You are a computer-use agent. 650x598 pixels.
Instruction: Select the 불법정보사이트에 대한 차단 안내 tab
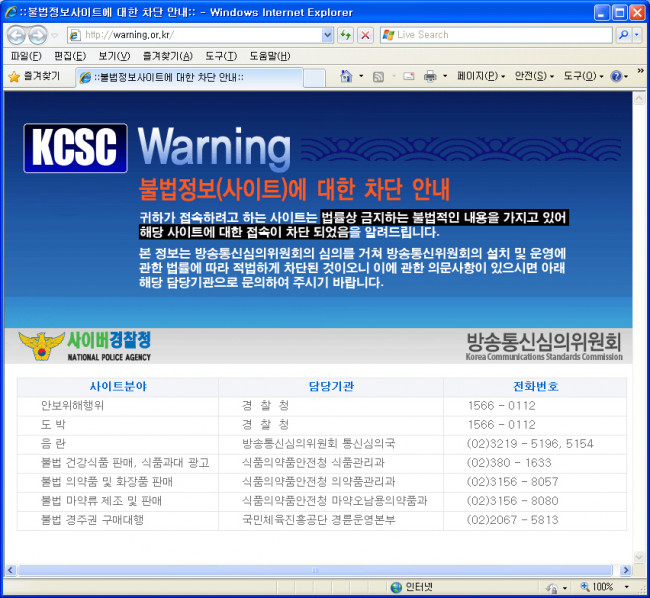[x=189, y=77]
